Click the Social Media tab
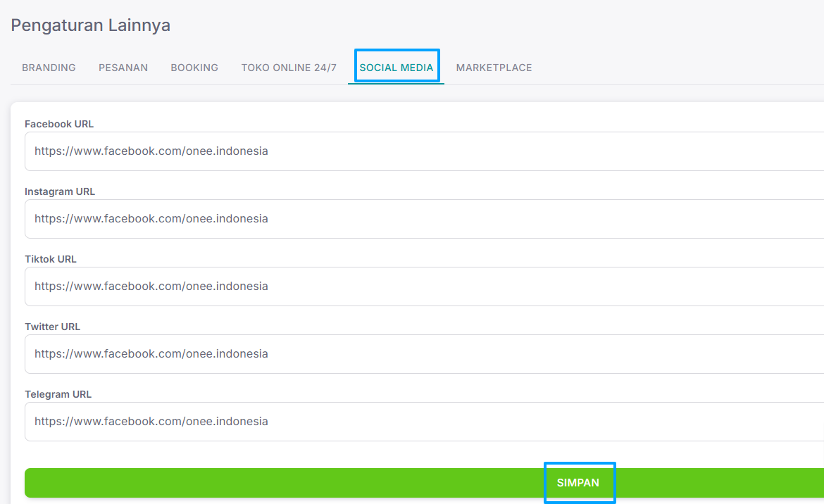The image size is (824, 504). coord(397,68)
